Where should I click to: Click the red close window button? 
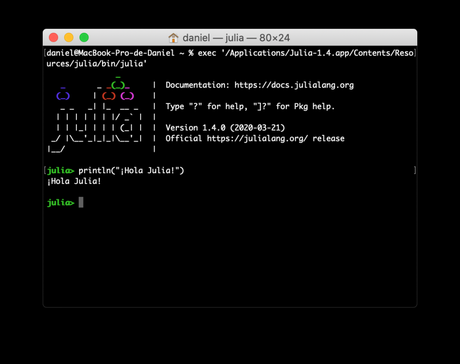[x=54, y=37]
